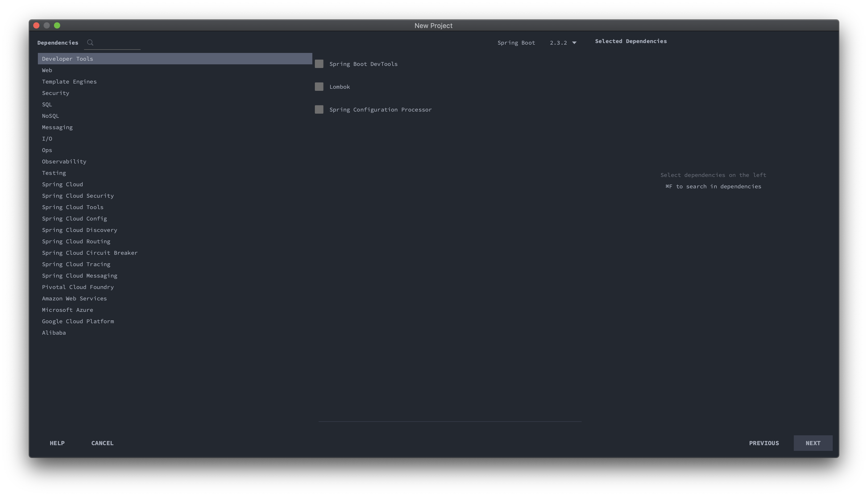Select the Web category
868x496 pixels.
point(175,70)
